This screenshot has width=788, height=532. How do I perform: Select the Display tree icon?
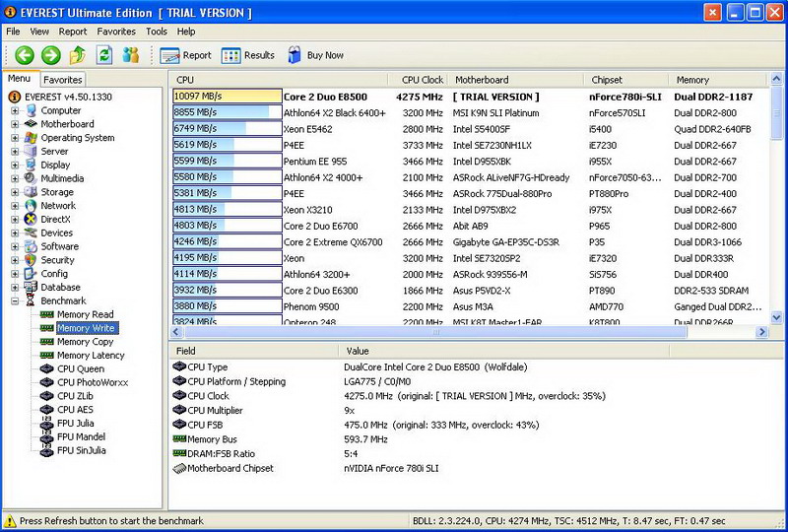[32, 165]
